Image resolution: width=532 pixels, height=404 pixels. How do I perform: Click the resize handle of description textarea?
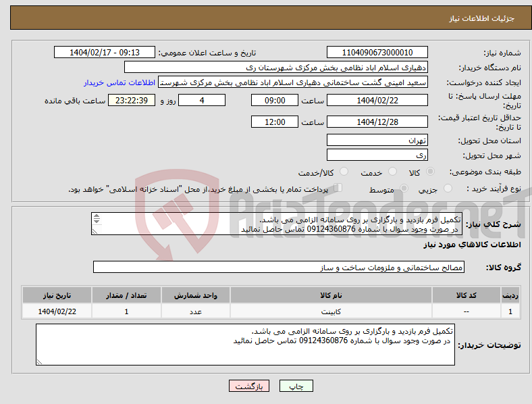[x=95, y=232]
